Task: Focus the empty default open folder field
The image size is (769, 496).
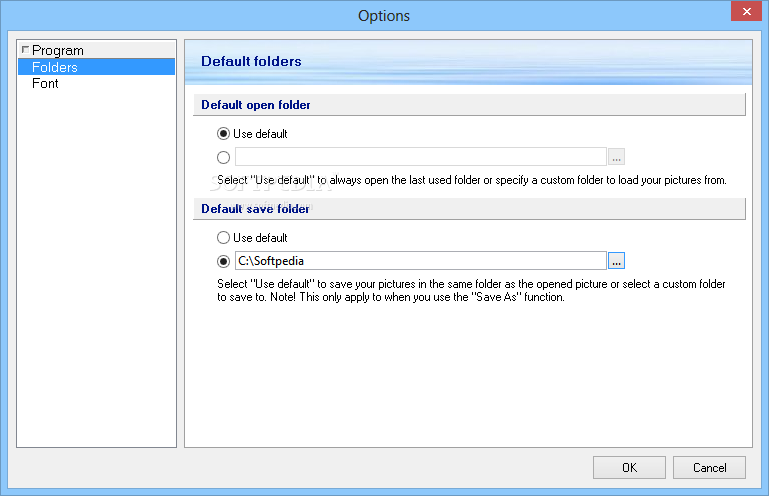Action: click(x=421, y=157)
